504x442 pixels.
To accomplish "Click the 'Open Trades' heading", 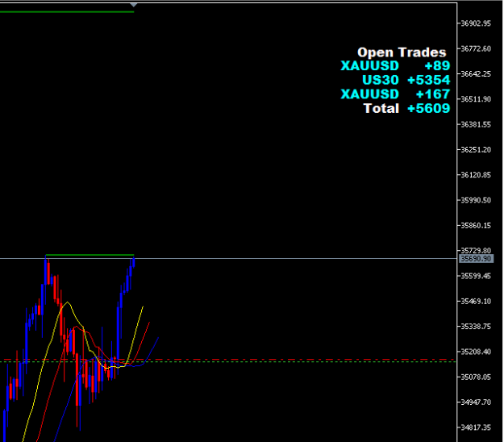I will (402, 52).
